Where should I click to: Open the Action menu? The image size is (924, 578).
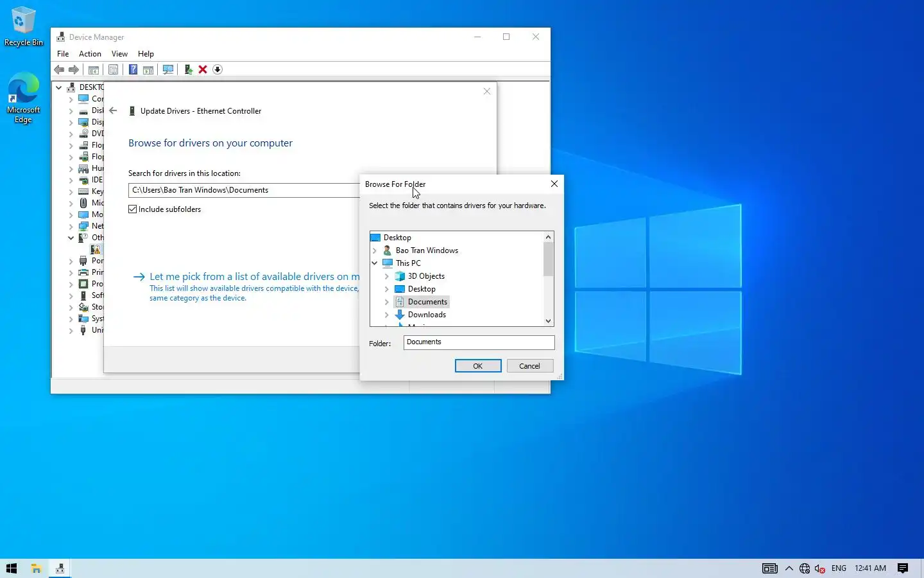click(90, 54)
